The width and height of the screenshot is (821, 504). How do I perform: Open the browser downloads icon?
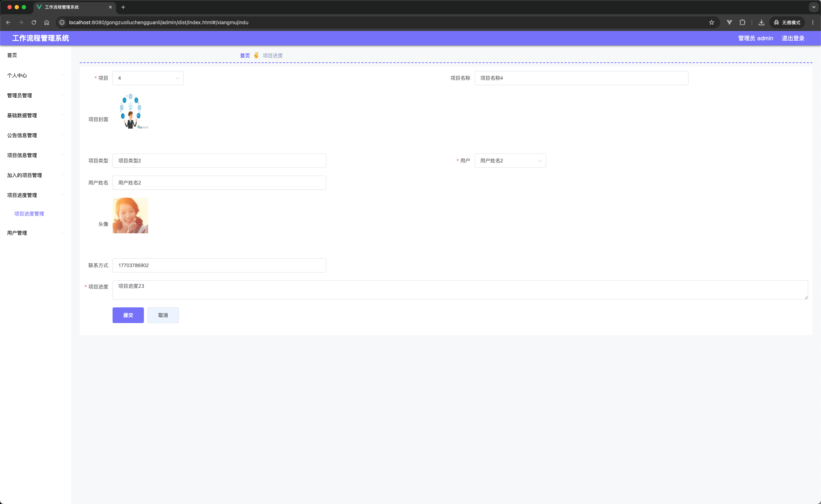click(x=762, y=22)
